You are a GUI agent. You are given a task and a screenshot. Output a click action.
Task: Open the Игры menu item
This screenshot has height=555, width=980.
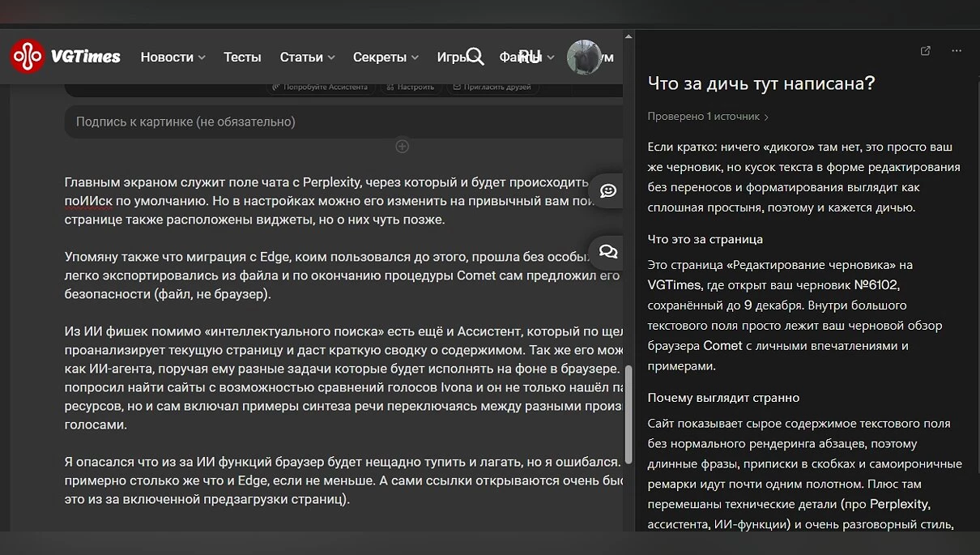(451, 57)
